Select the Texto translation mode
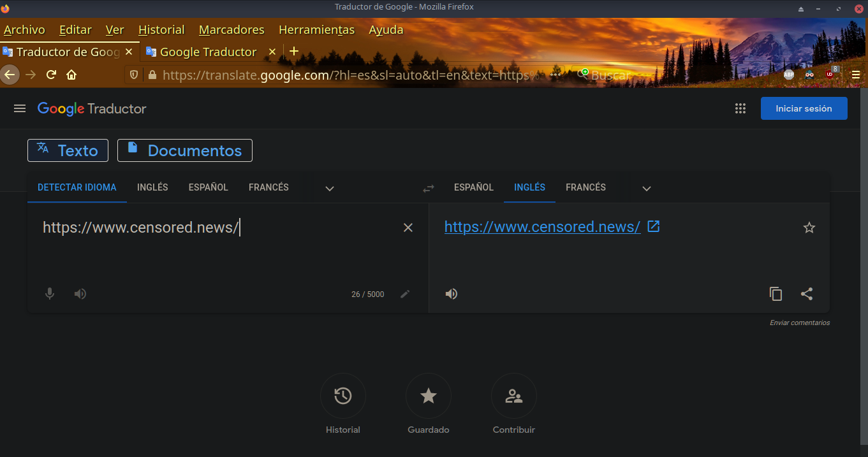Viewport: 868px width, 457px height. [68, 150]
